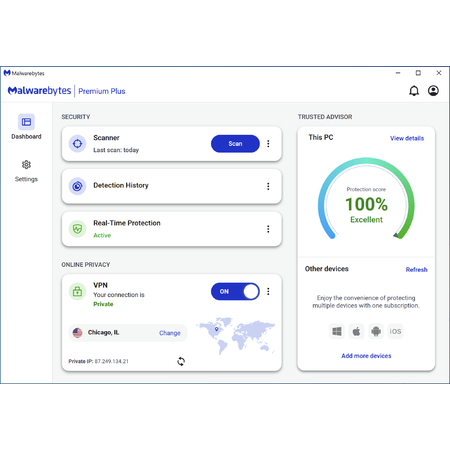Click Add more devices link
The height and width of the screenshot is (450, 450).
pos(366,356)
